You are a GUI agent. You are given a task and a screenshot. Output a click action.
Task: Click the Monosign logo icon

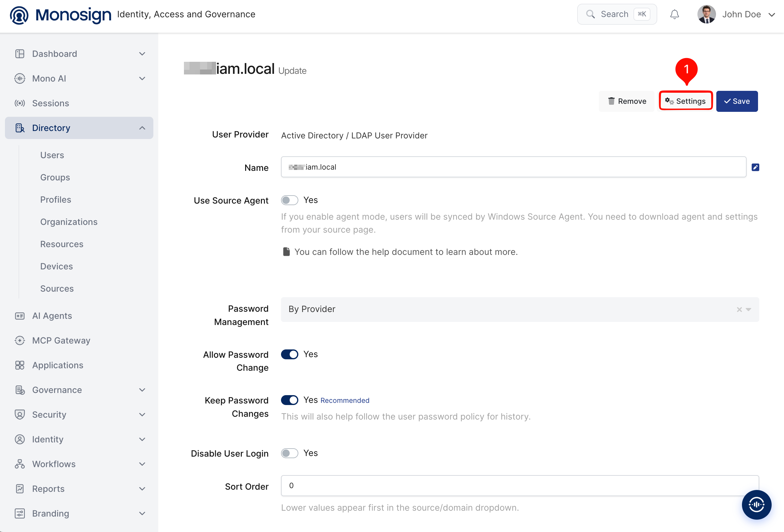tap(19, 15)
